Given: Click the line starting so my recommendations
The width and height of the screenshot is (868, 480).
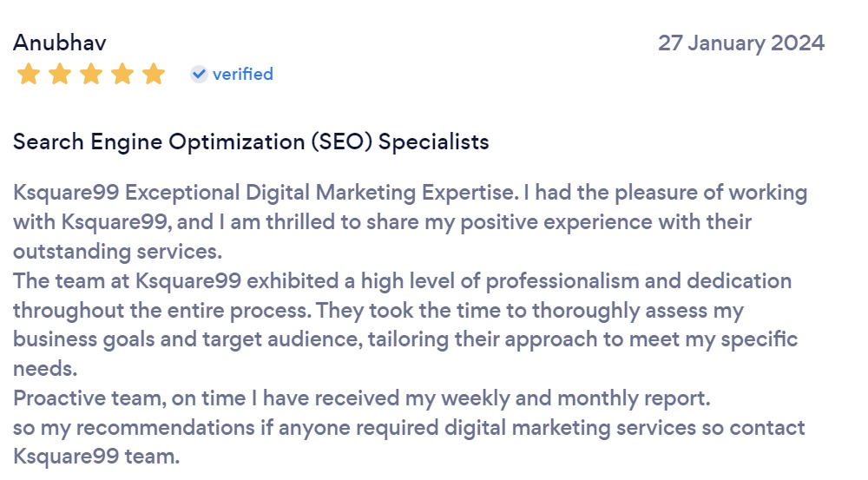Looking at the screenshot, I should [408, 429].
